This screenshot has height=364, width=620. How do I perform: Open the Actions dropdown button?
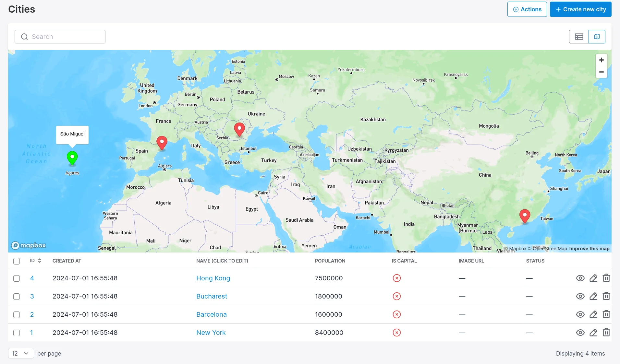527,9
